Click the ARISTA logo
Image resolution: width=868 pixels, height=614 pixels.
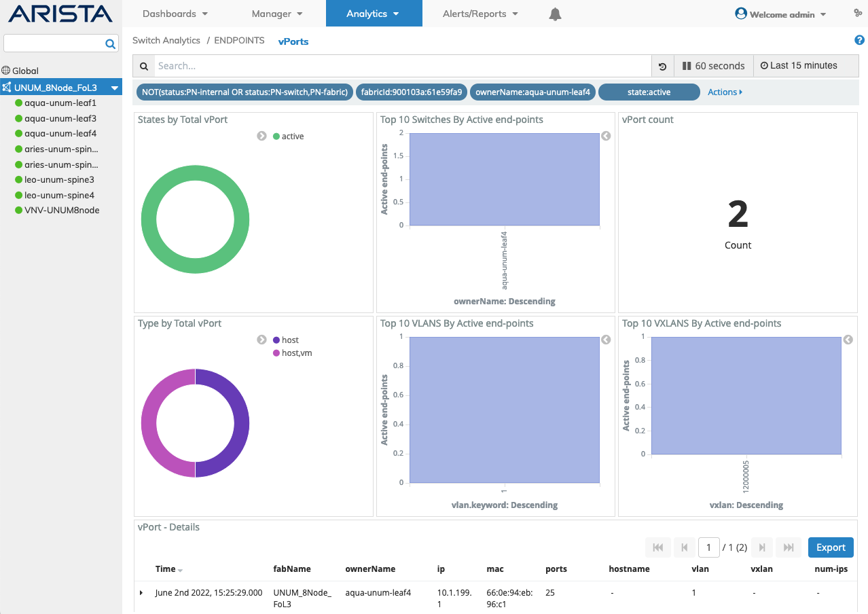tap(60, 14)
